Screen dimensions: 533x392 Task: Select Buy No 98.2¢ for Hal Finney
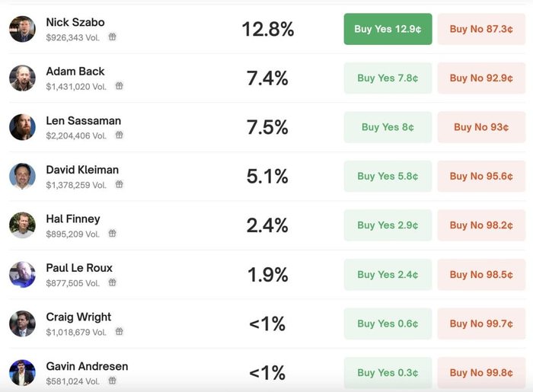click(481, 225)
